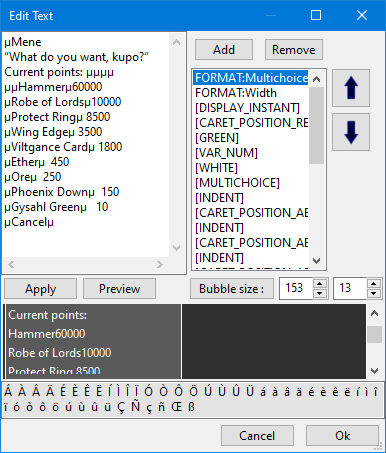Viewport: 386px width, 453px height.
Task: Click the "µViltgance Cardµ 1800" line
Action: point(63,147)
